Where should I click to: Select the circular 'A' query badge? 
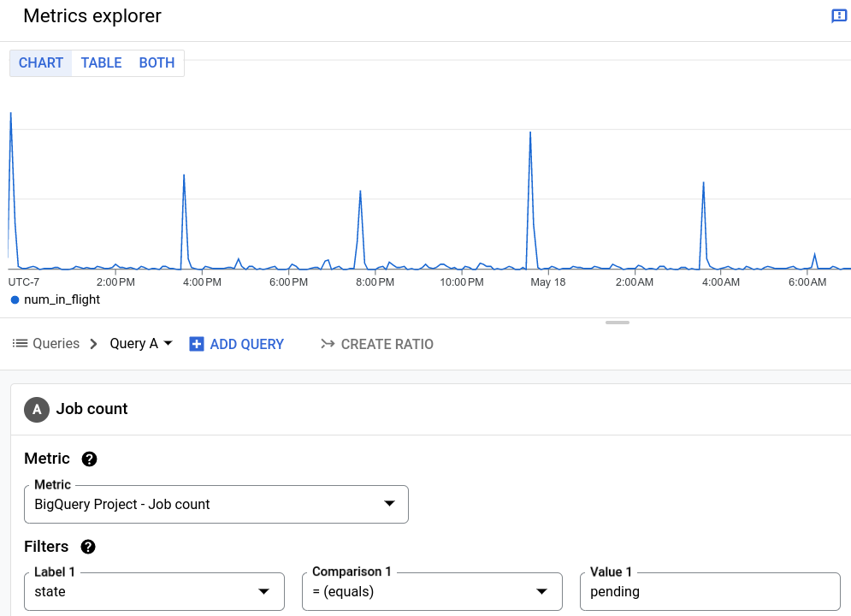click(x=37, y=409)
